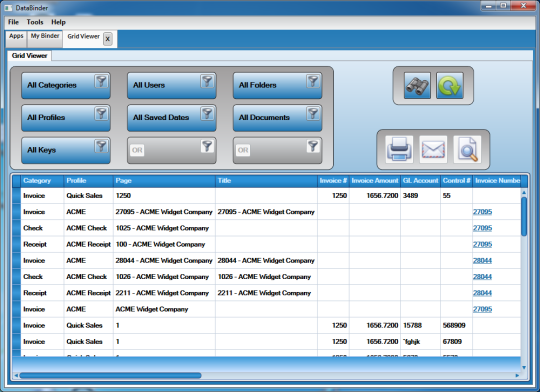Click the funnel on All Saved Dates
The image size is (540, 392).
tap(207, 114)
